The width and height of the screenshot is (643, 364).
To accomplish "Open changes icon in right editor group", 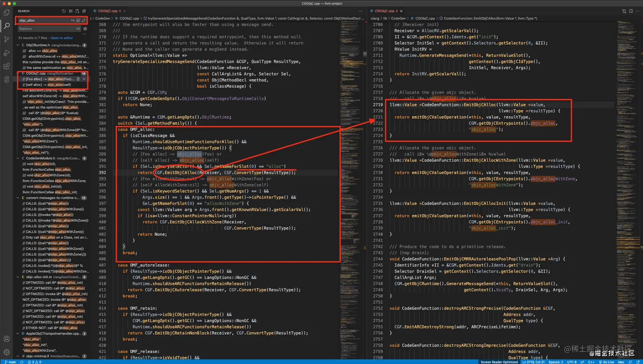I will click(x=624, y=11).
